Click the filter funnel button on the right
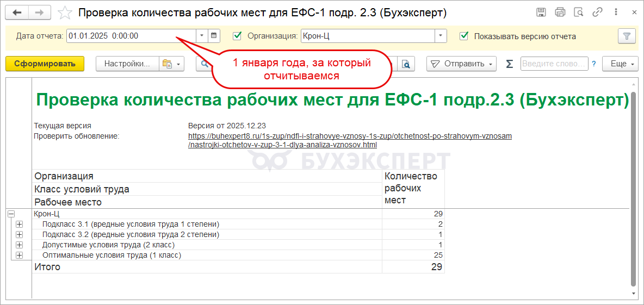This screenshot has height=305, width=644. tap(627, 36)
